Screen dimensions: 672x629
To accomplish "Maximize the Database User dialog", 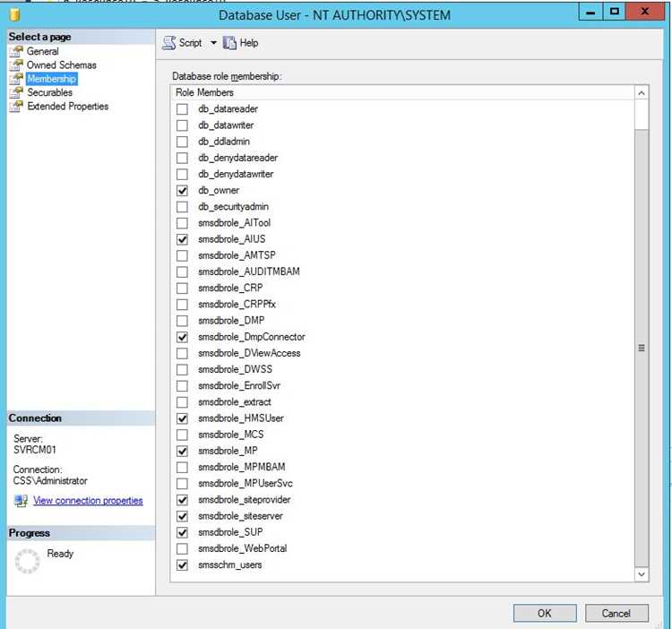I will click(x=614, y=12).
